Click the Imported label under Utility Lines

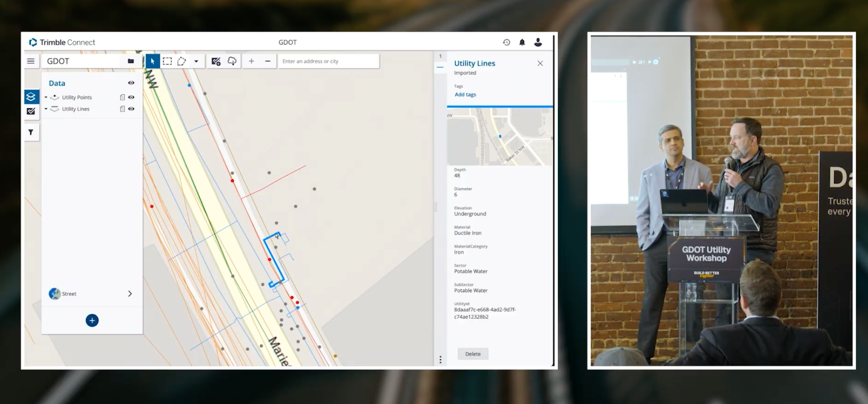point(465,73)
